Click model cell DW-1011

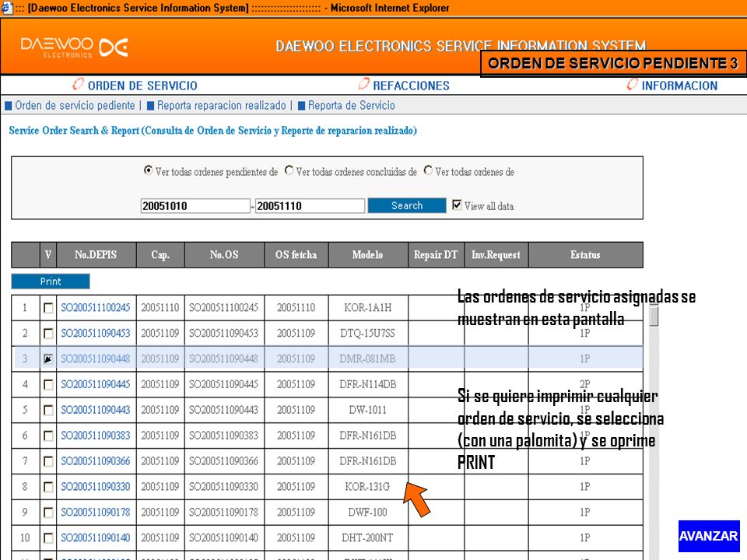(x=368, y=410)
